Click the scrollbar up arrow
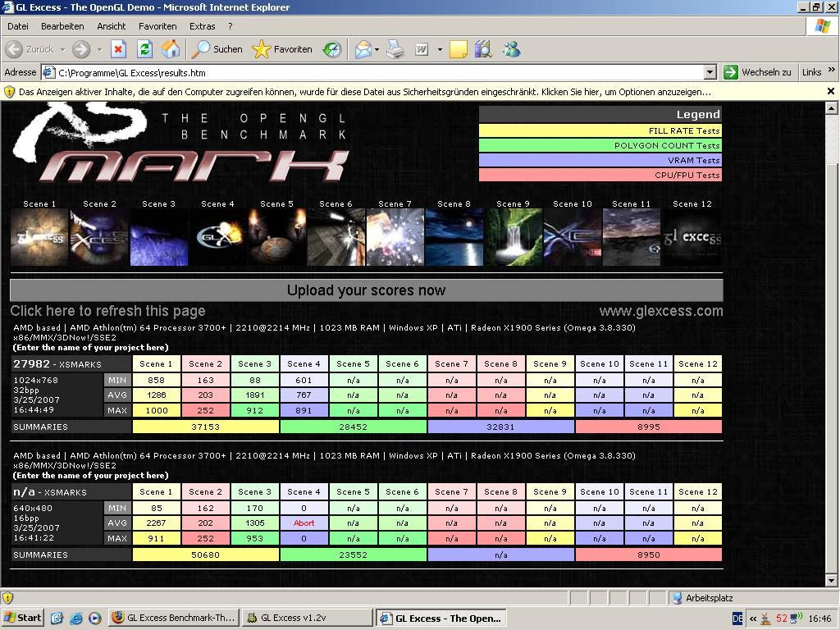This screenshot has width=840, height=630. pyautogui.click(x=832, y=108)
